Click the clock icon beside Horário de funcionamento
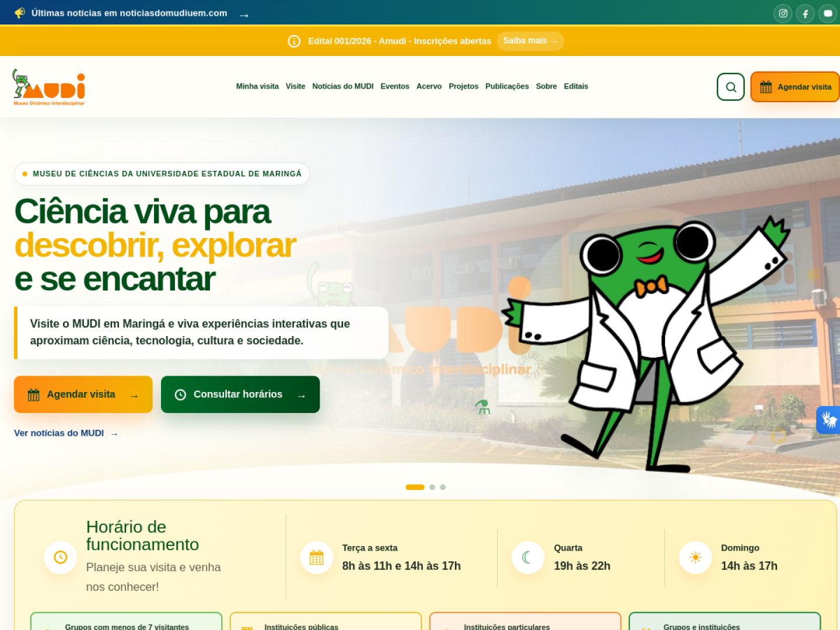 coord(61,557)
